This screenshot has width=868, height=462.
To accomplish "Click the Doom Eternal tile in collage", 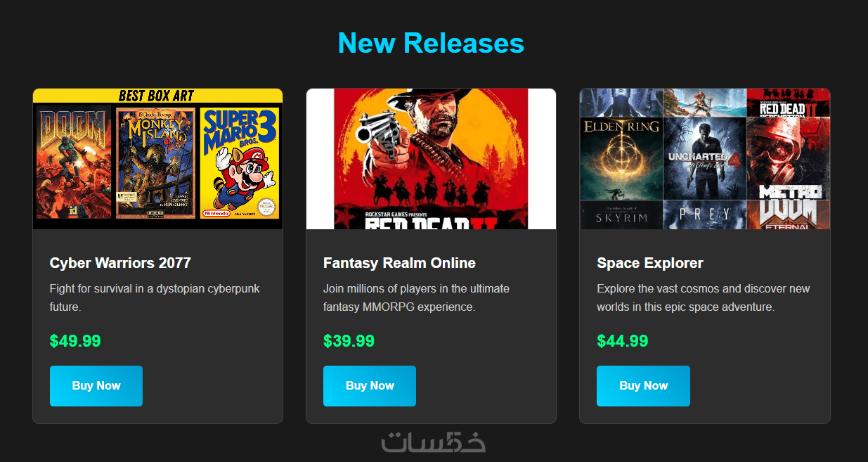I will click(x=789, y=215).
